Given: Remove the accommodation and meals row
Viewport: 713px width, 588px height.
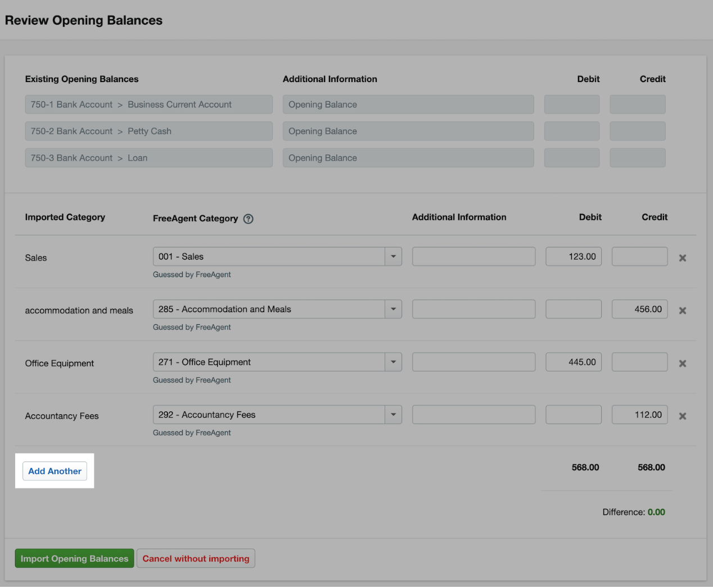Looking at the screenshot, I should click(682, 310).
